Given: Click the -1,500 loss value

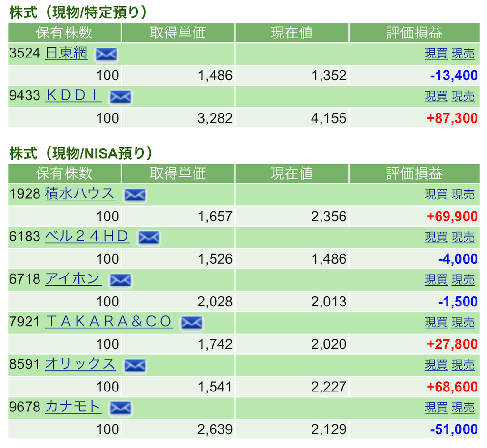Looking at the screenshot, I should point(458,302).
